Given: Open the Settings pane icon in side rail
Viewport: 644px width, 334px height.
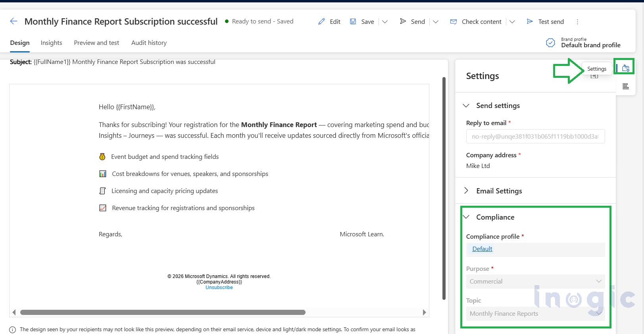Looking at the screenshot, I should [x=626, y=68].
